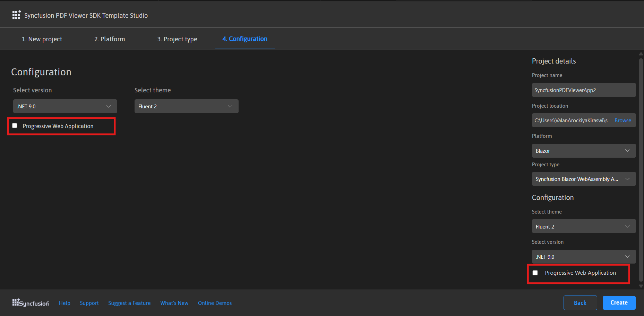This screenshot has width=644, height=316.
Task: Expand the Platform Blazor dropdown
Action: [584, 151]
